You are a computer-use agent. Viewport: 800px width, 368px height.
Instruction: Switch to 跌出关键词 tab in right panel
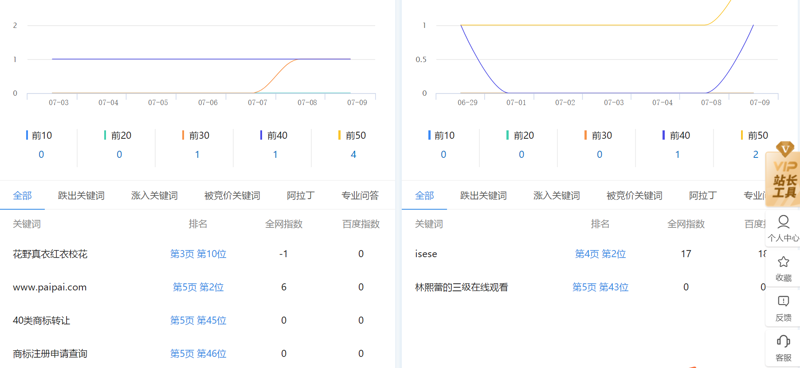(x=483, y=195)
